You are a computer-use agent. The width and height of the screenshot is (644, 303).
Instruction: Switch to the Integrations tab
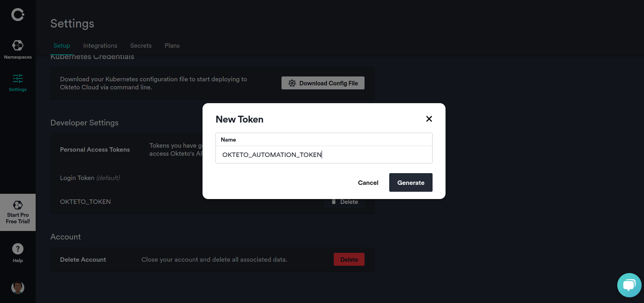(100, 46)
